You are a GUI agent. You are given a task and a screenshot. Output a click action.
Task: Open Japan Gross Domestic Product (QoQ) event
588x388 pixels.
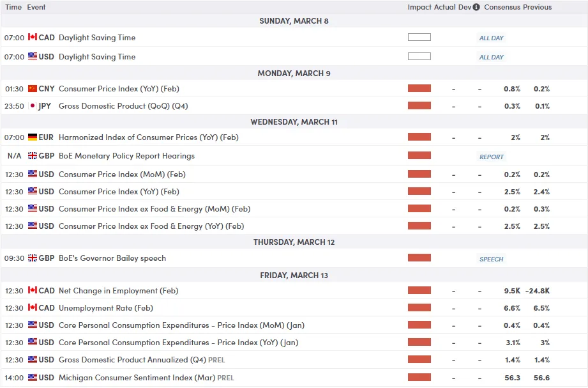(x=123, y=106)
